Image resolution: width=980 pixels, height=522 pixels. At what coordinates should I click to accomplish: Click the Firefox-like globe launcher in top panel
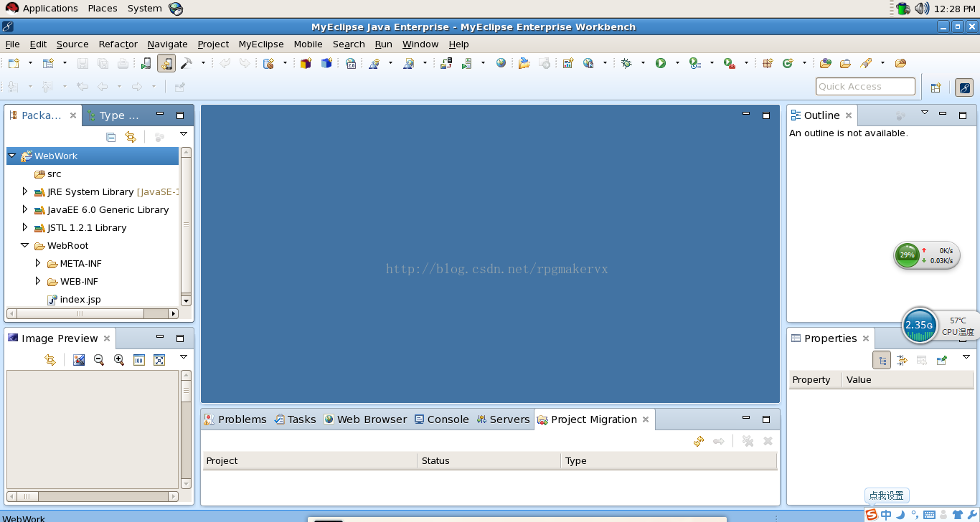pos(176,9)
